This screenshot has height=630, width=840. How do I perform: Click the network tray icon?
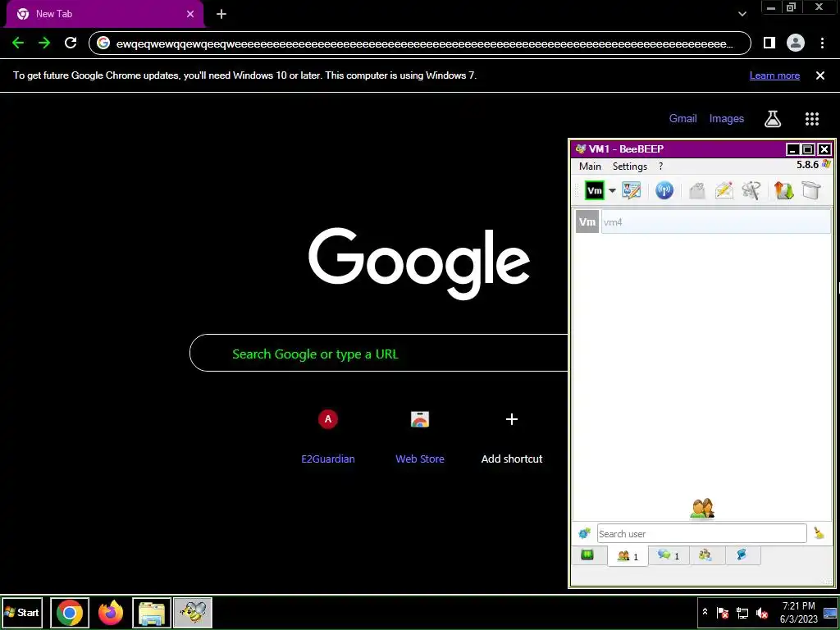point(742,613)
